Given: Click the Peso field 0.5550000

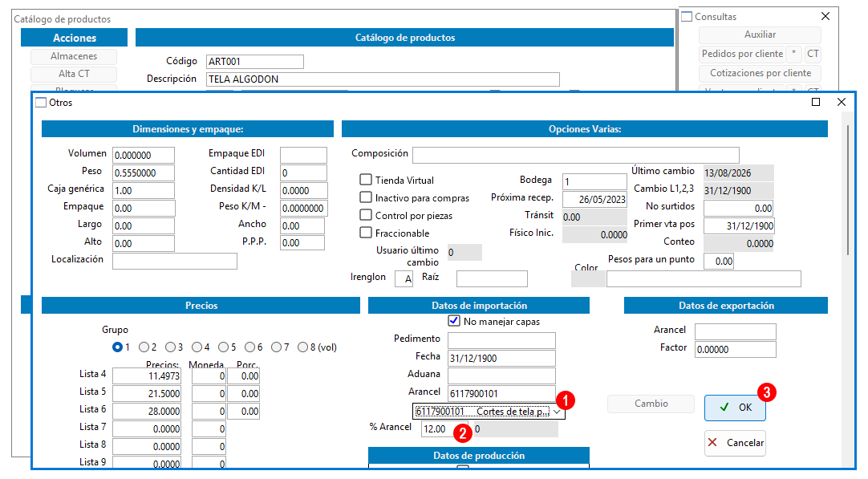Looking at the screenshot, I should (144, 173).
